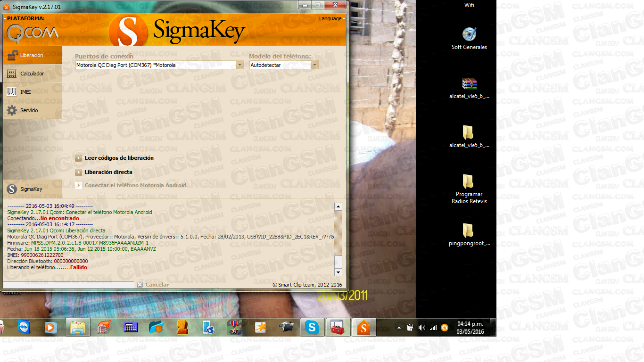This screenshot has width=644, height=362.
Task: Click Liberación directa
Action: pyautogui.click(x=108, y=172)
